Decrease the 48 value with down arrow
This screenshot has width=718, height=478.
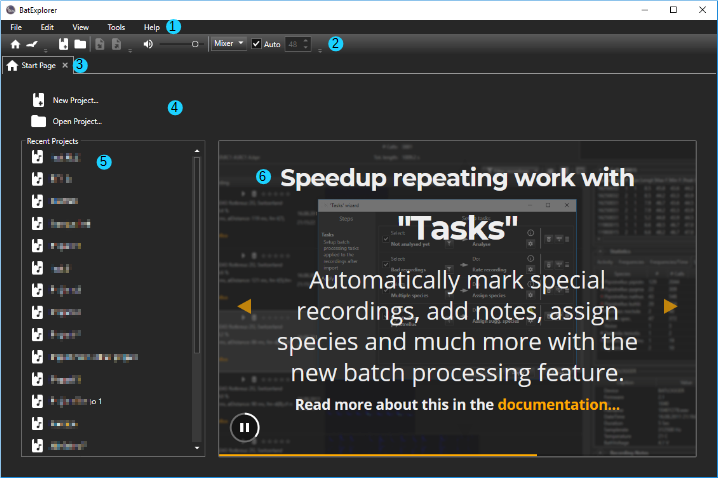(306, 47)
